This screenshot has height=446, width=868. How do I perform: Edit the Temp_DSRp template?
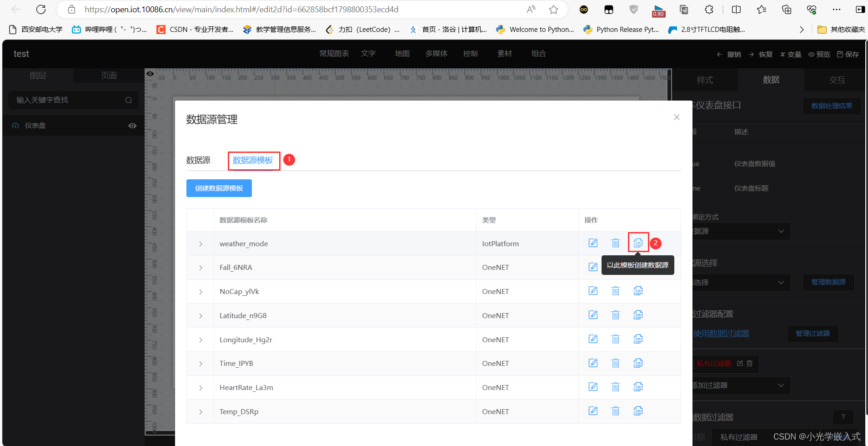click(x=593, y=411)
